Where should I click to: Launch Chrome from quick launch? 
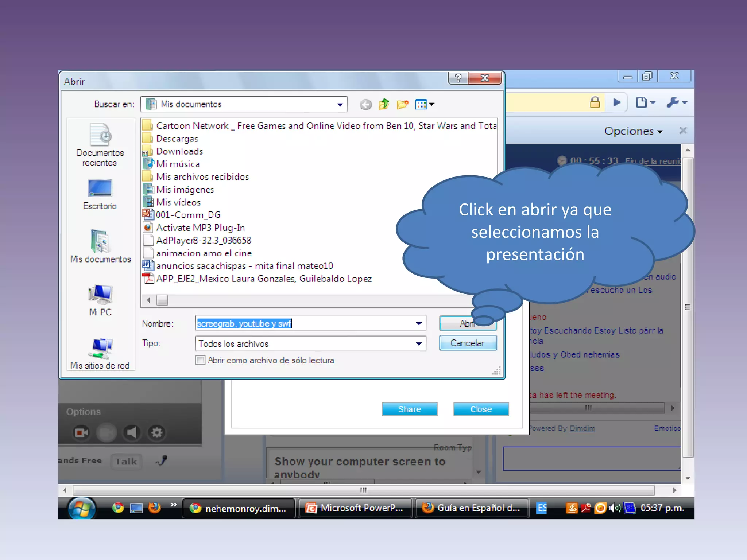118,508
